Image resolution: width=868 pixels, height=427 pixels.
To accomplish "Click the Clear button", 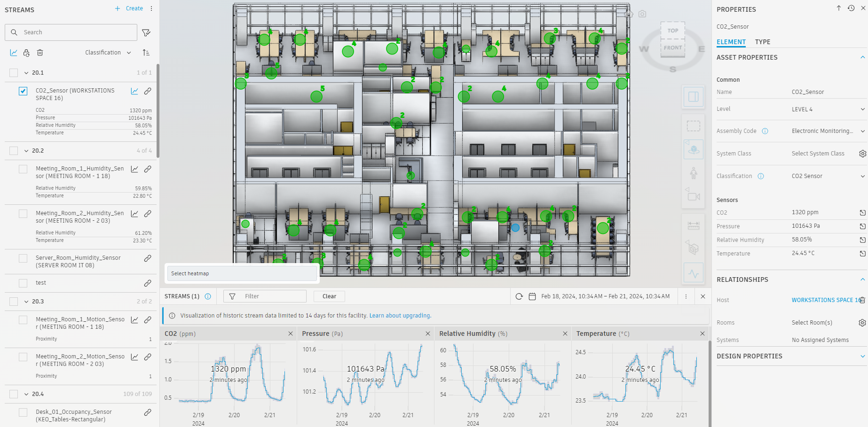I will [x=329, y=296].
